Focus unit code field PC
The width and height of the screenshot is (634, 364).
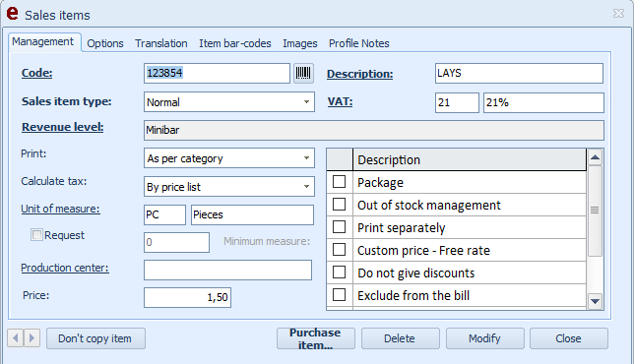[164, 214]
